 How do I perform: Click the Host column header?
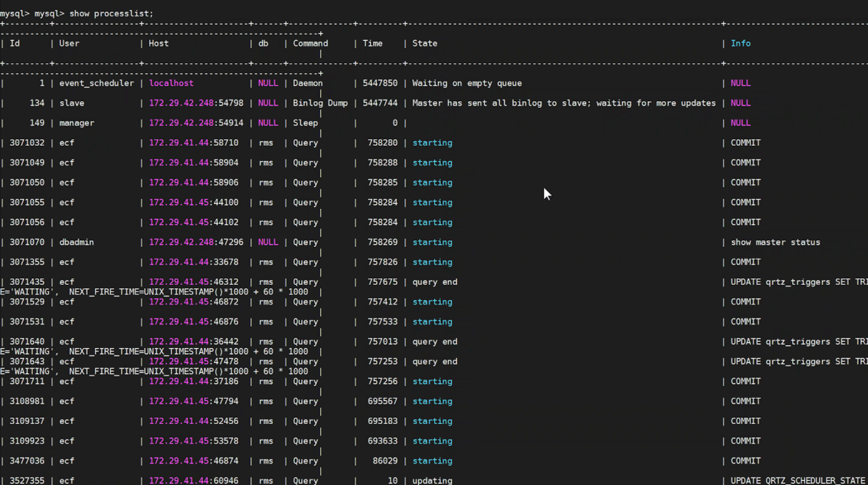point(159,44)
